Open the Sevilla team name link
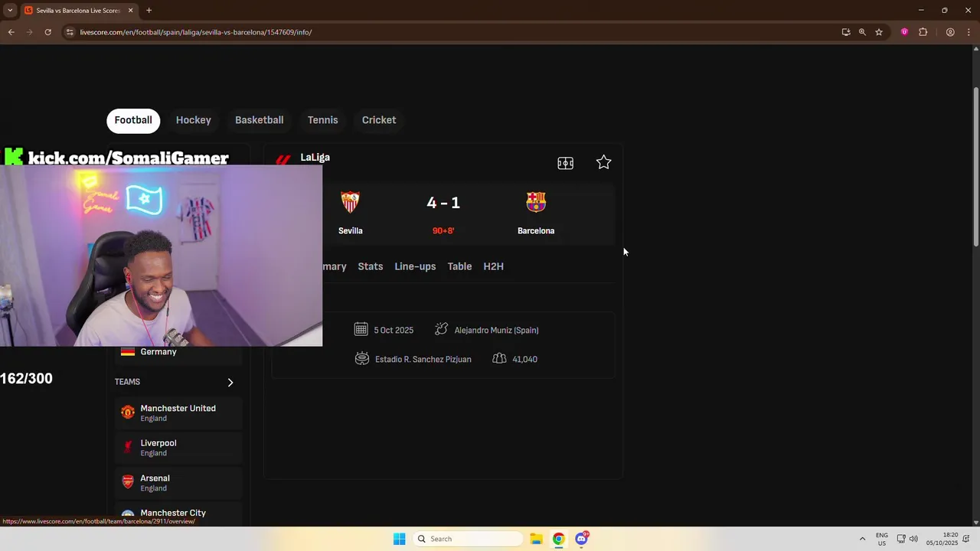The width and height of the screenshot is (980, 551). click(x=351, y=230)
